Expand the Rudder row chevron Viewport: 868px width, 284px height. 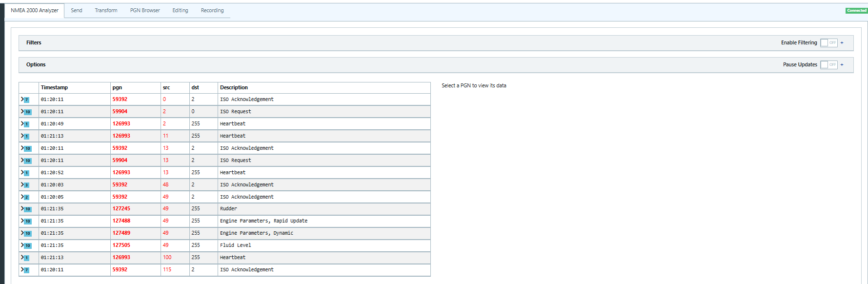(22, 208)
